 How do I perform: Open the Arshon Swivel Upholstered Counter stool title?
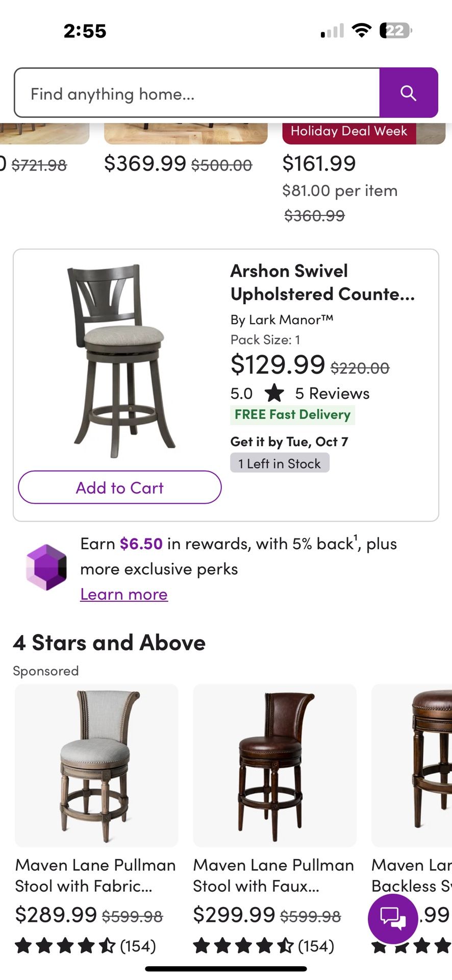click(x=322, y=282)
